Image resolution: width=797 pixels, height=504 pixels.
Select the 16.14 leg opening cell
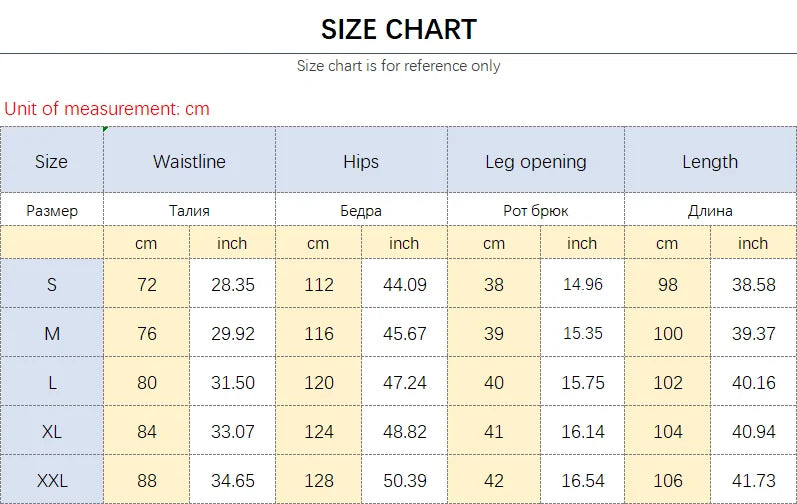[583, 431]
